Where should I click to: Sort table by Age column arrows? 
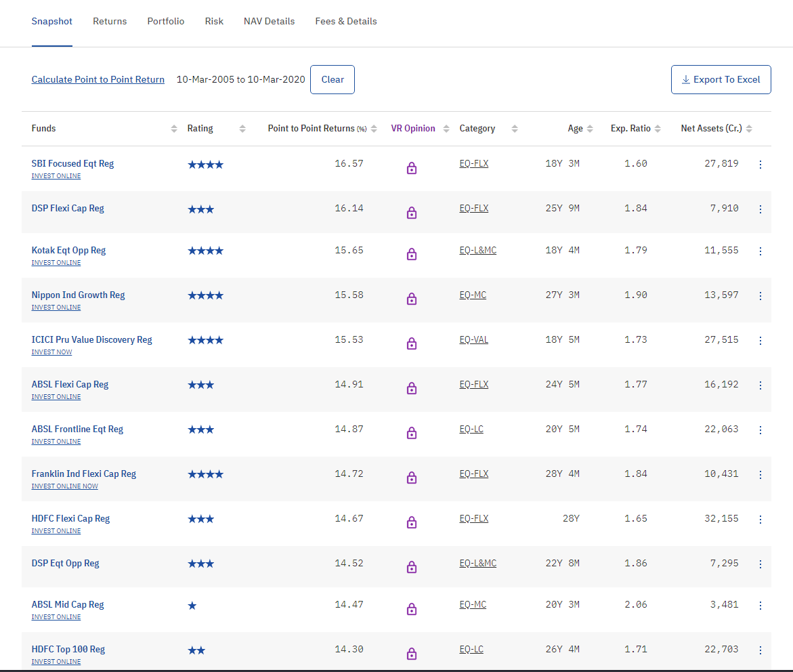[590, 129]
